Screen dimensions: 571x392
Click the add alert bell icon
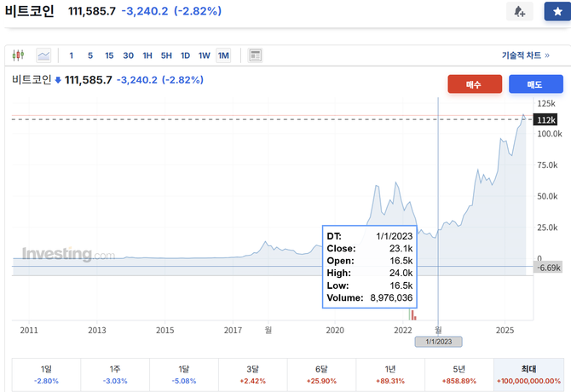pos(519,12)
